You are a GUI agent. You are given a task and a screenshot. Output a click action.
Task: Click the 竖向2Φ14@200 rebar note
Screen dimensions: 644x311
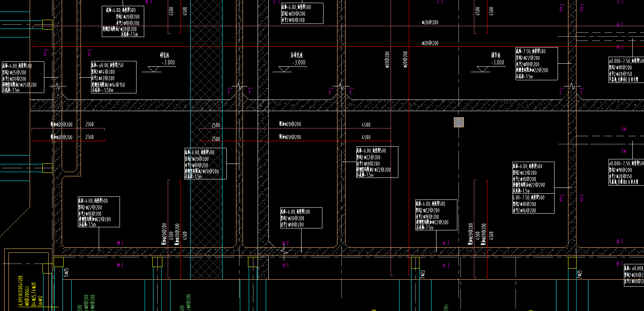103,72
